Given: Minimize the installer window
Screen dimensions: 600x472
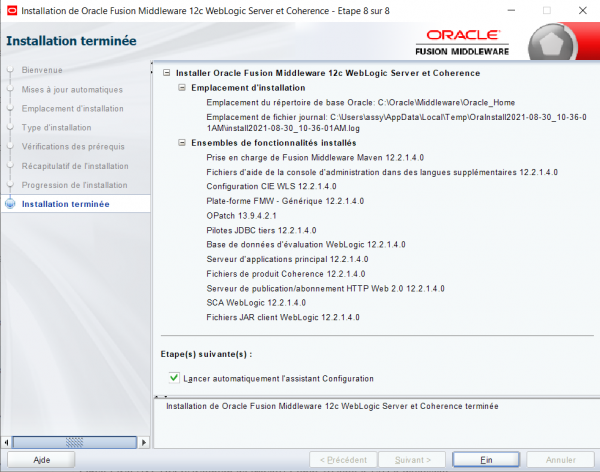Looking at the screenshot, I should (511, 10).
